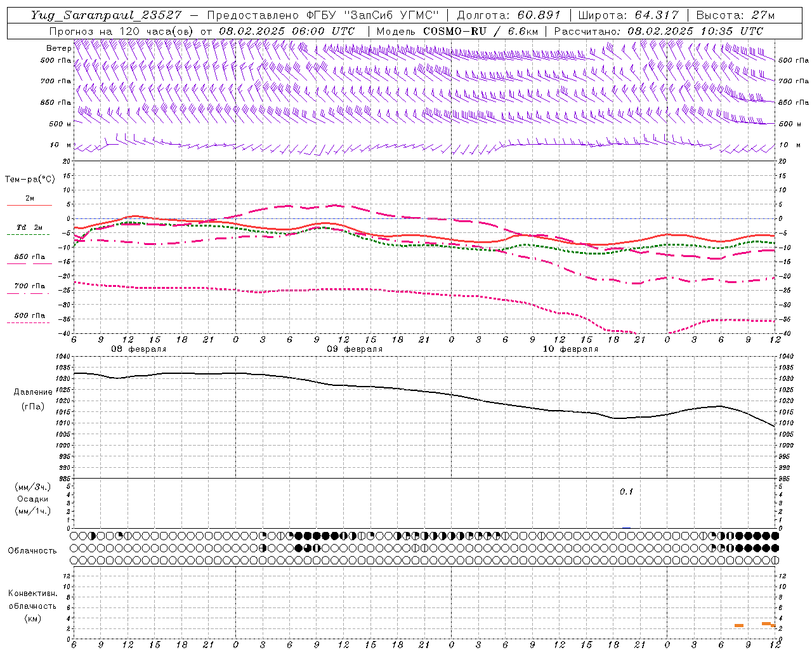Select the 700 гПа temperature legend label

(x=30, y=286)
